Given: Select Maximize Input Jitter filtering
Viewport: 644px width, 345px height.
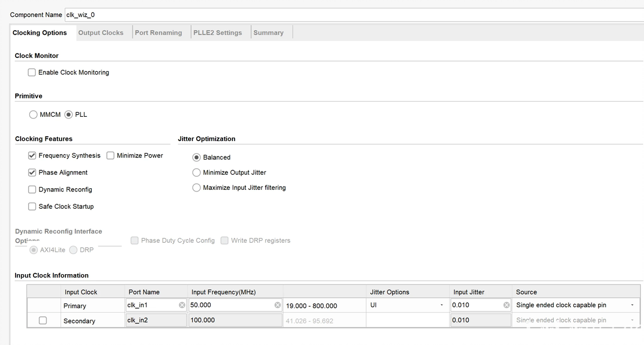Looking at the screenshot, I should pos(197,188).
